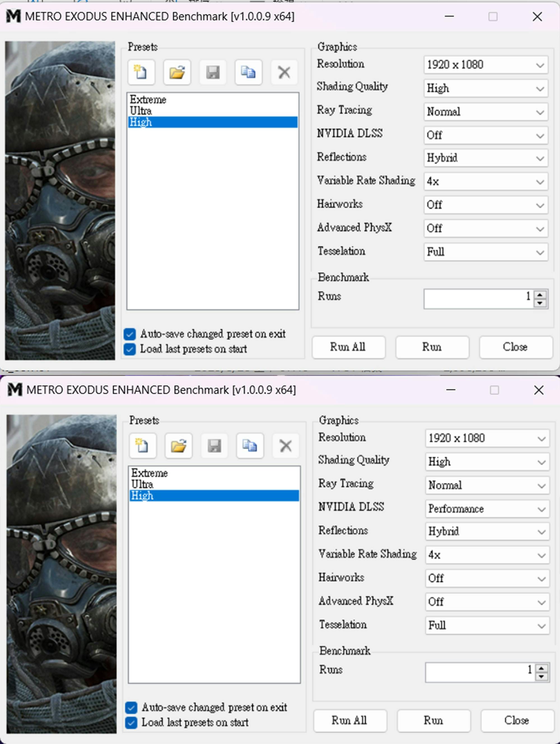This screenshot has width=560, height=744.
Task: Open Hairworks dropdown in top window
Action: click(486, 205)
